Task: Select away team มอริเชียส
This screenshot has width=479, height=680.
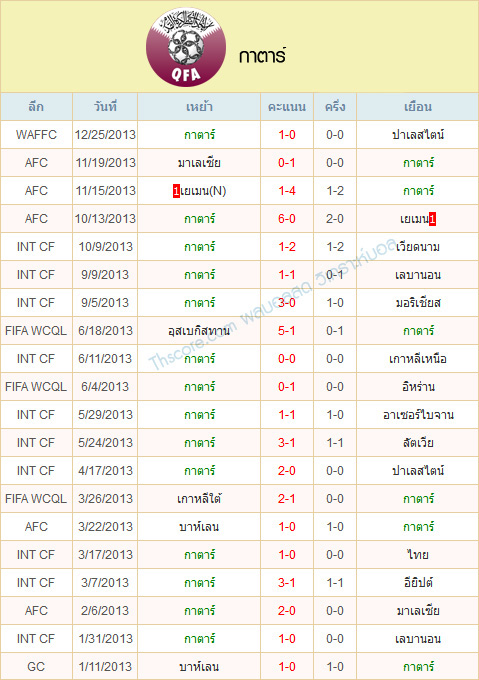Action: click(418, 303)
